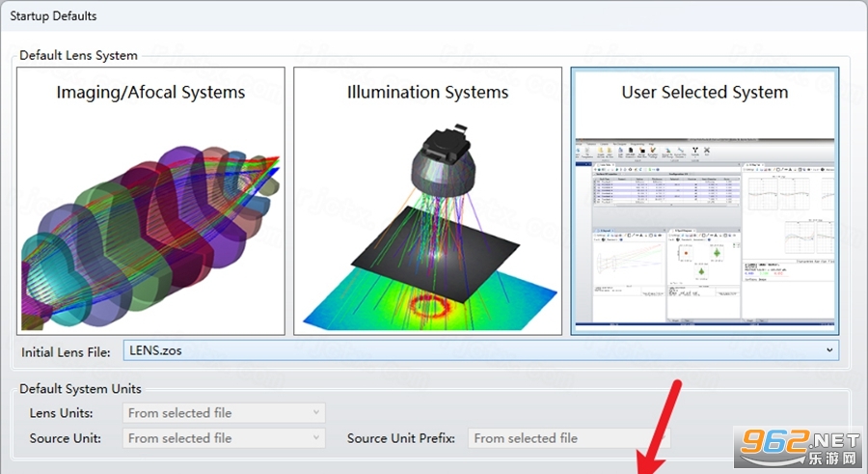Open the Source Unit dropdown
The image size is (868, 474).
tap(224, 438)
